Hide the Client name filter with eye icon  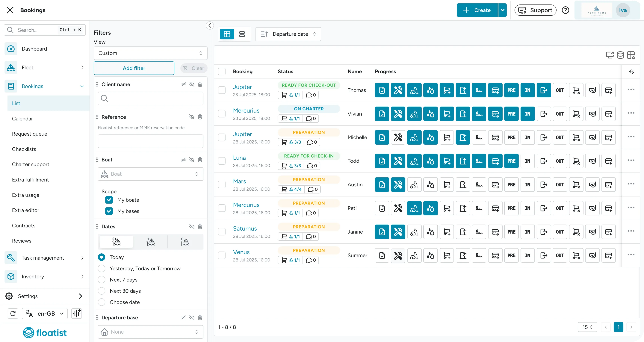[x=192, y=84]
